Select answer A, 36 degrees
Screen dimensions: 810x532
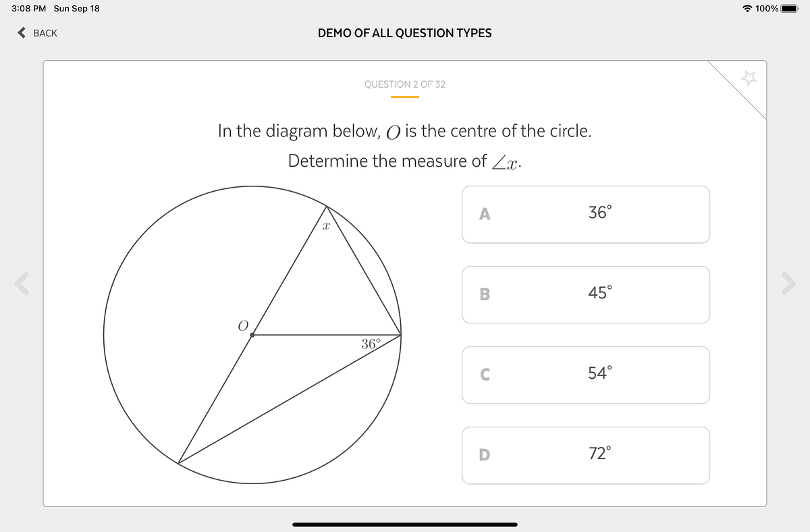click(586, 214)
